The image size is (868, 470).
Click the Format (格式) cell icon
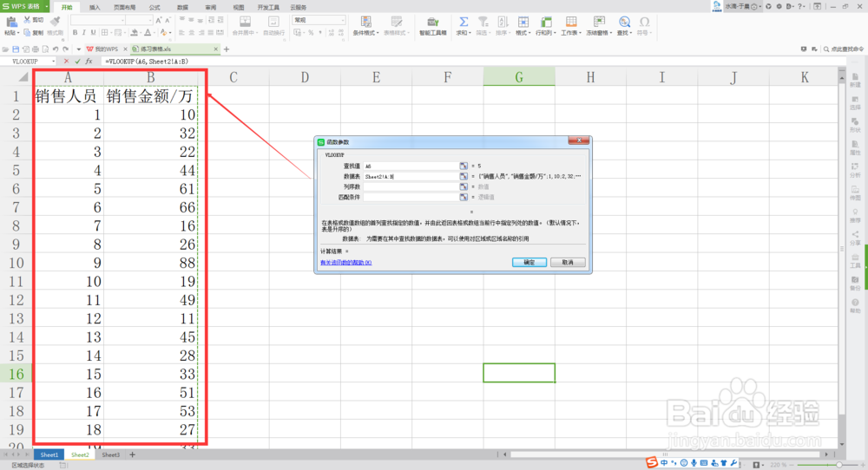point(523,22)
